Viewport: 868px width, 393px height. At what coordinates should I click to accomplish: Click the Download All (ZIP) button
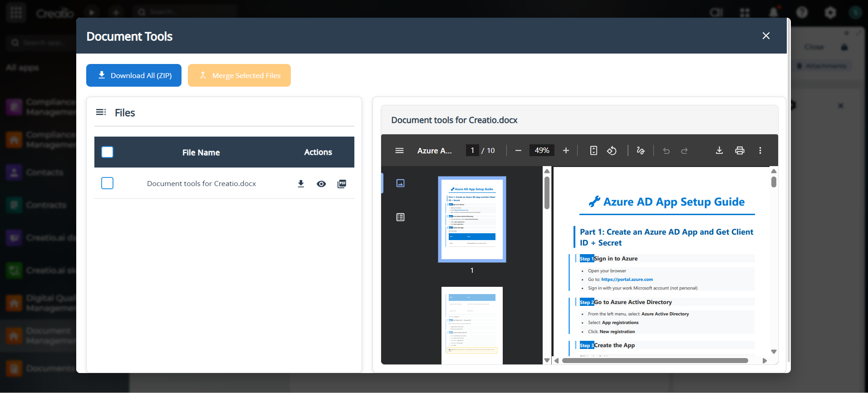click(134, 75)
